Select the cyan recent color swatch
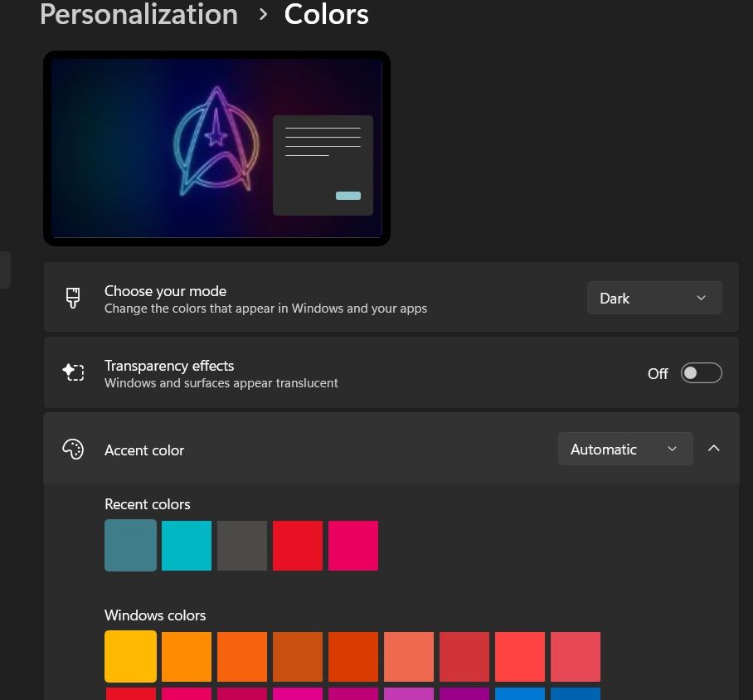753x700 pixels. [x=186, y=545]
